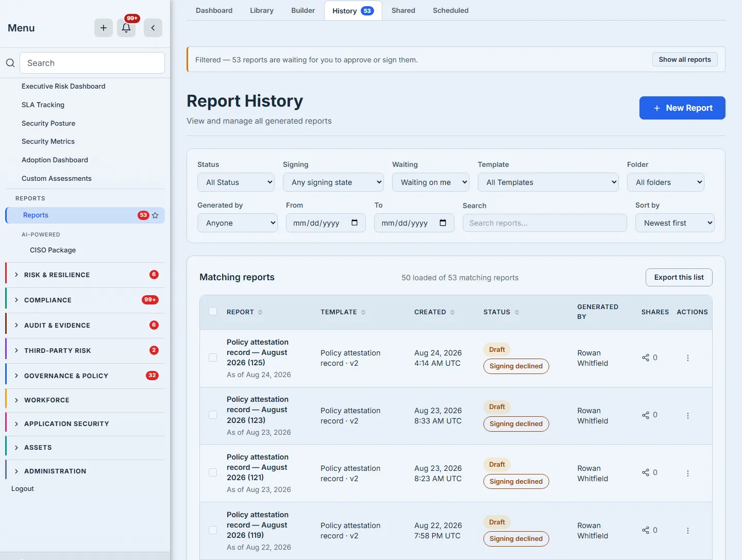Click share icon for report (121)

pyautogui.click(x=646, y=472)
